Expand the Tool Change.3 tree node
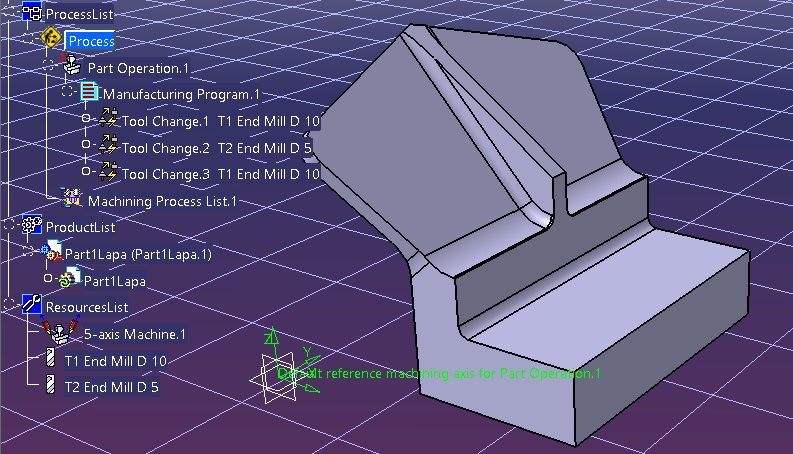Image resolution: width=793 pixels, height=454 pixels. point(87,172)
